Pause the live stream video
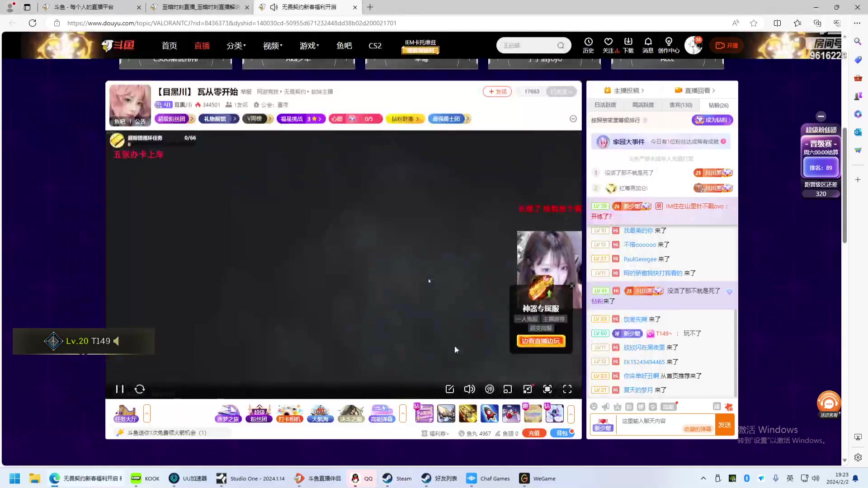 pyautogui.click(x=119, y=389)
